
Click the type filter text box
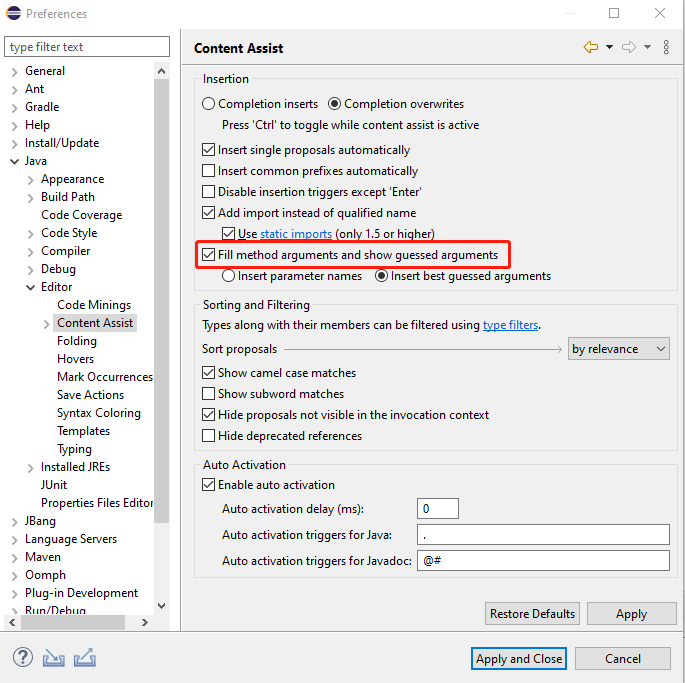87,47
